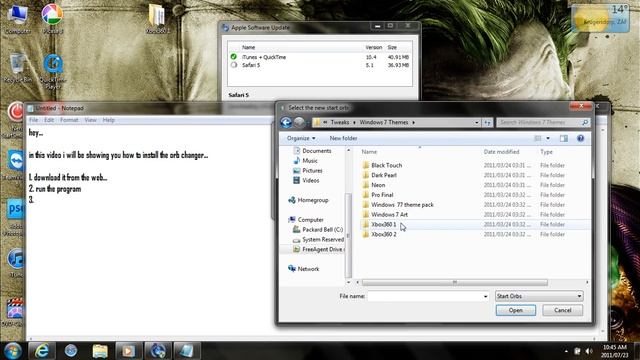Select Homegroup in the navigation pane
This screenshot has height=360, width=640.
point(308,200)
